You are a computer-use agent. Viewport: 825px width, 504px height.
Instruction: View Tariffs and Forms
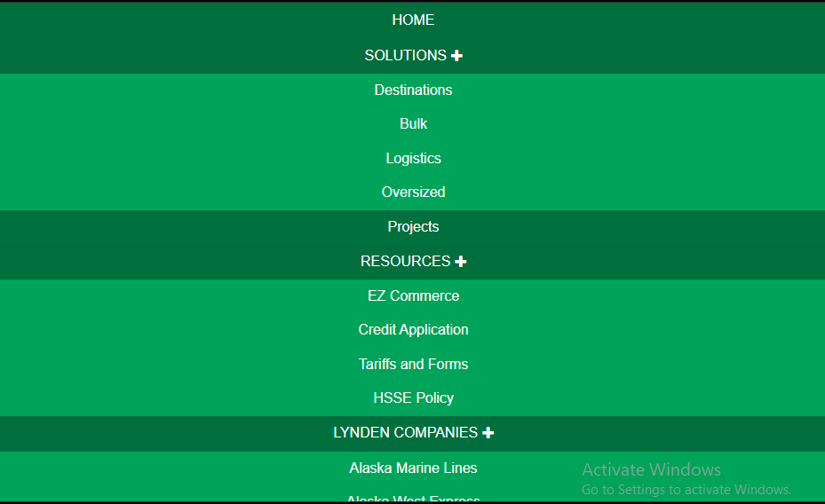pos(413,364)
